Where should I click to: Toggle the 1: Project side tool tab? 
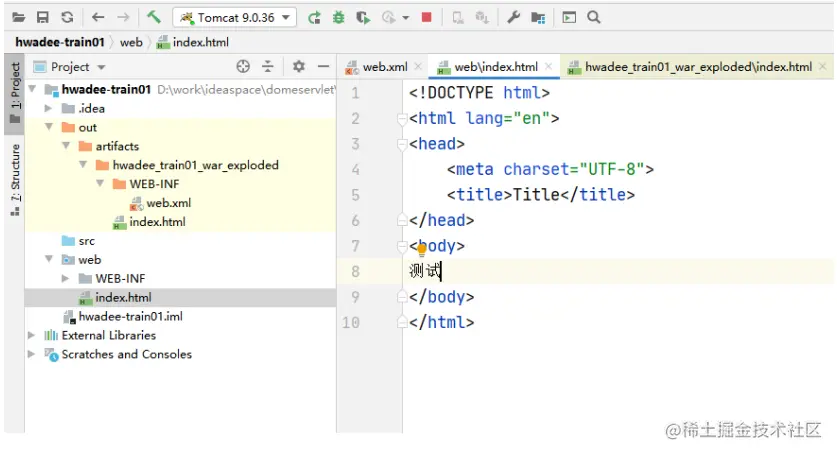pos(15,93)
